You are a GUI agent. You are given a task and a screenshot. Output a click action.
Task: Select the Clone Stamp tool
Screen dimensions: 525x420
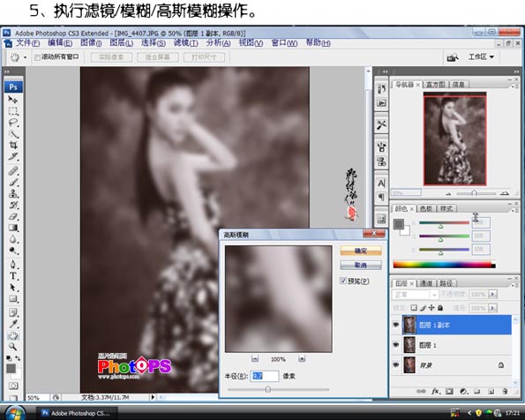click(x=13, y=193)
